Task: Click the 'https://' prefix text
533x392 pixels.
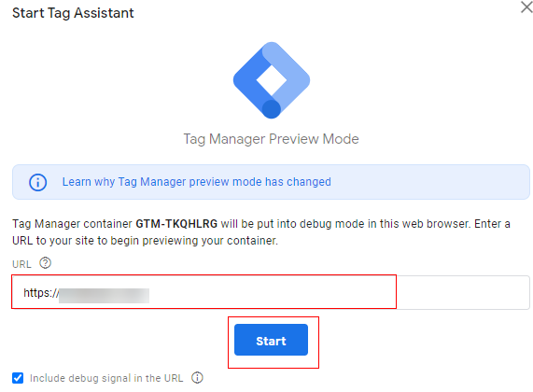Action: tap(41, 293)
